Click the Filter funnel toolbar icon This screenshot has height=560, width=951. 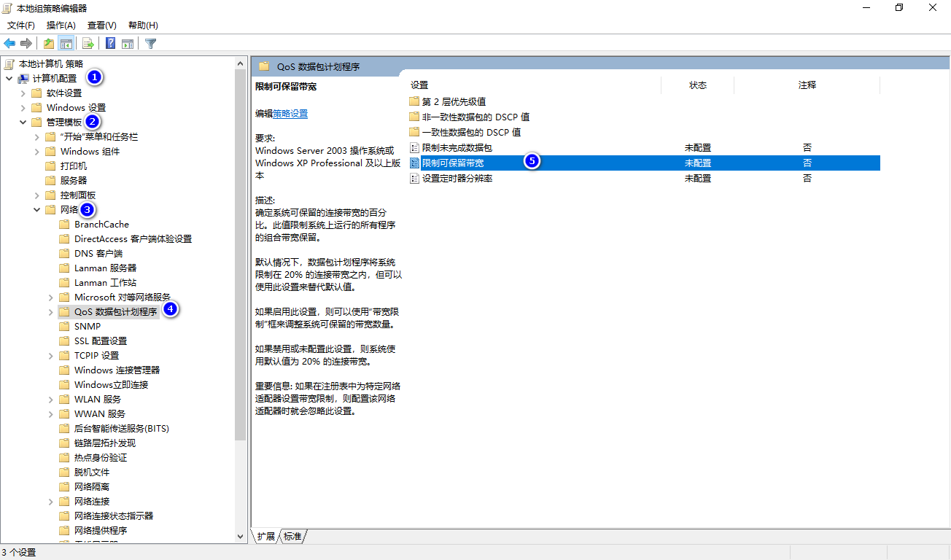click(x=151, y=44)
